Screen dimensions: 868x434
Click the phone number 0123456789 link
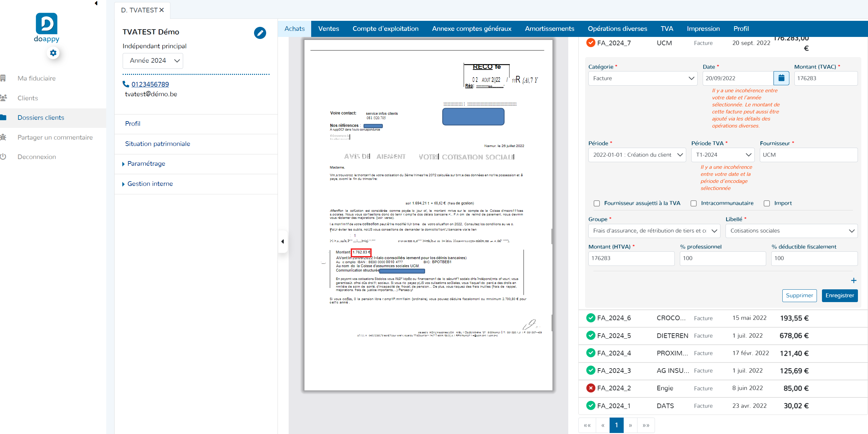tap(150, 84)
